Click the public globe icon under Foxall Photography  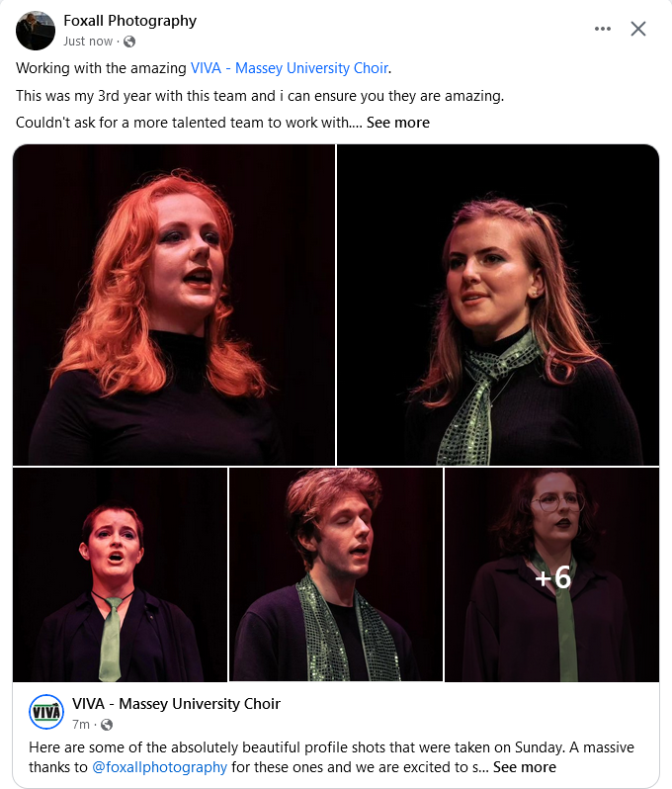129,42
